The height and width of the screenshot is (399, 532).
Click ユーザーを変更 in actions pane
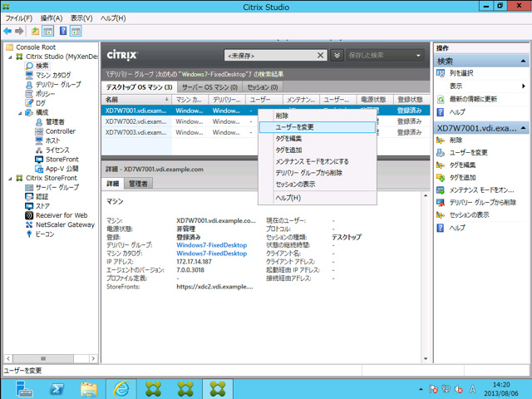point(468,153)
